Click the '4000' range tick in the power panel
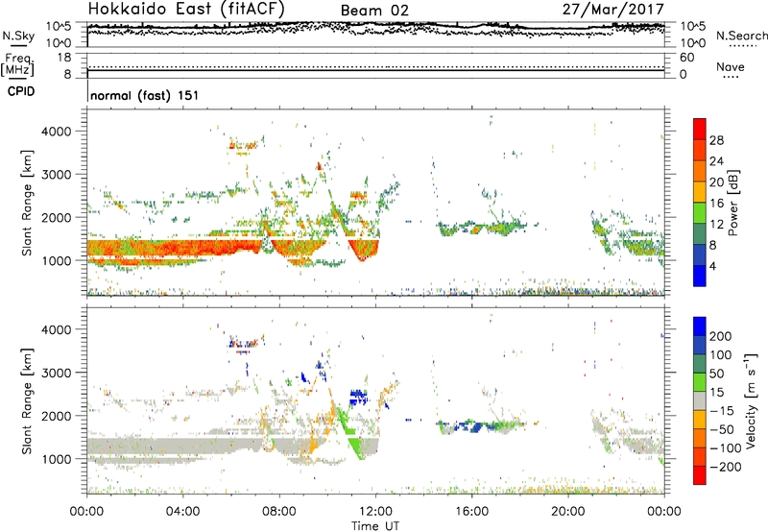Screen dimensions: 768x532 pos(56,132)
